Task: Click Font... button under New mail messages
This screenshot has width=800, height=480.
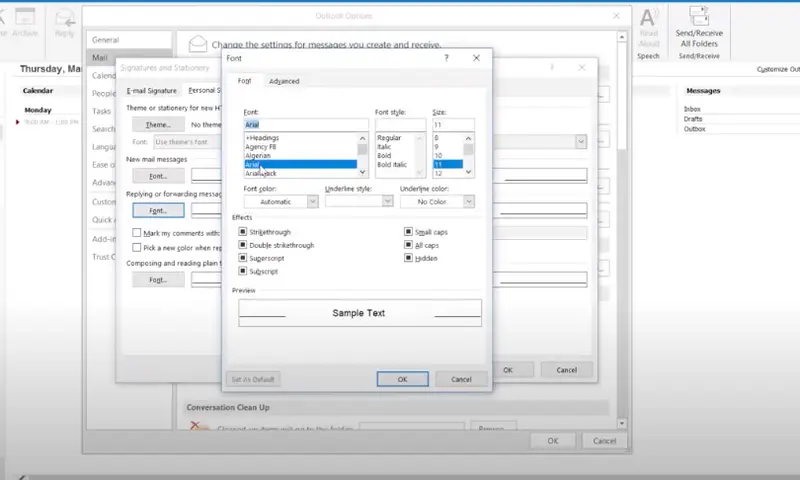Action: pyautogui.click(x=158, y=176)
